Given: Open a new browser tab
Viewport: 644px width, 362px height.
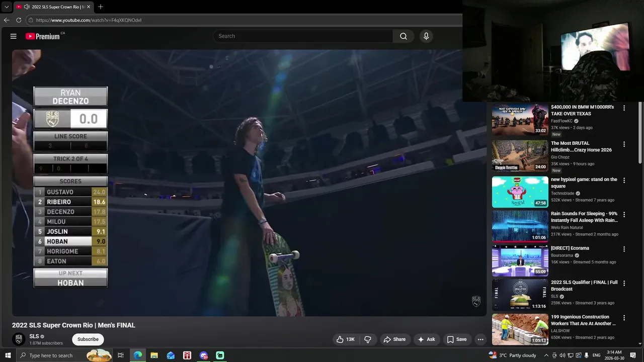Looking at the screenshot, I should point(101,7).
